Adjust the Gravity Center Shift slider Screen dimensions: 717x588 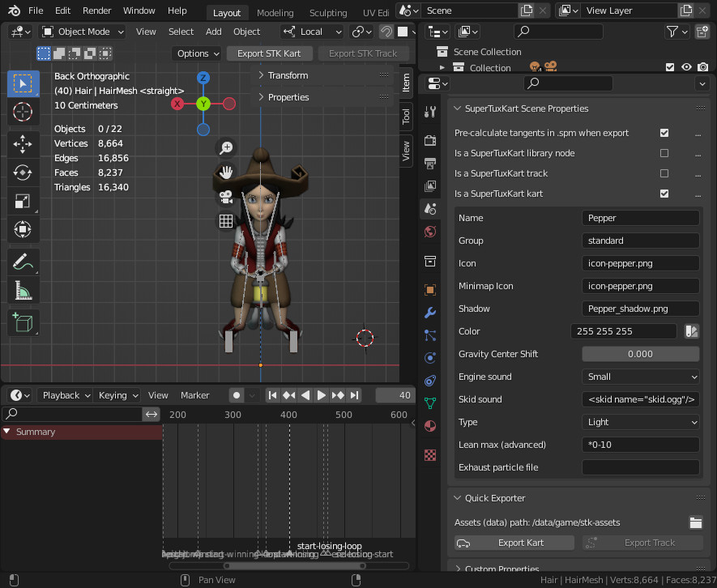640,354
